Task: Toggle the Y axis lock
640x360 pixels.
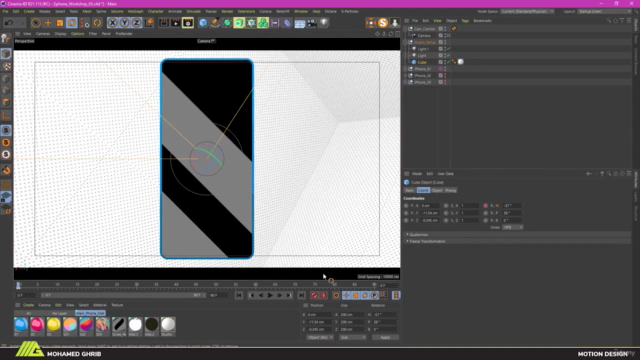Action: point(124,22)
